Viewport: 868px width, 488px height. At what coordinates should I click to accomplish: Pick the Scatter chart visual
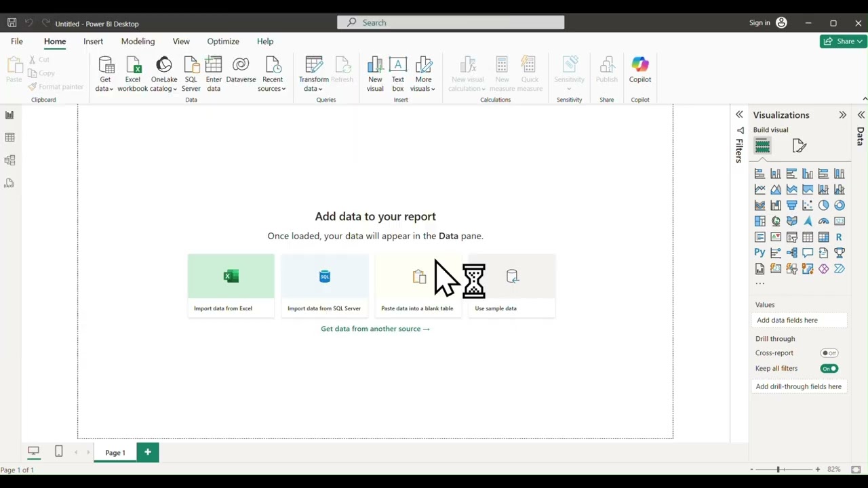pos(808,205)
